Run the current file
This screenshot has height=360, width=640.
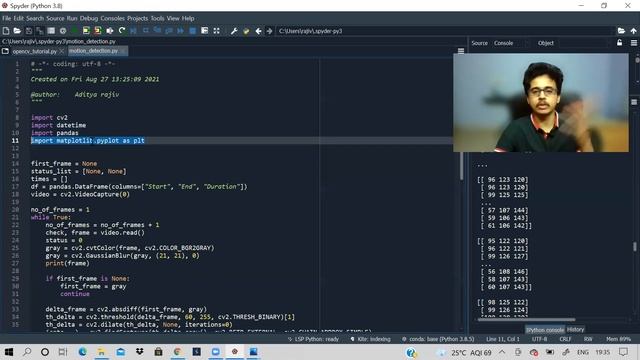tap(74, 31)
